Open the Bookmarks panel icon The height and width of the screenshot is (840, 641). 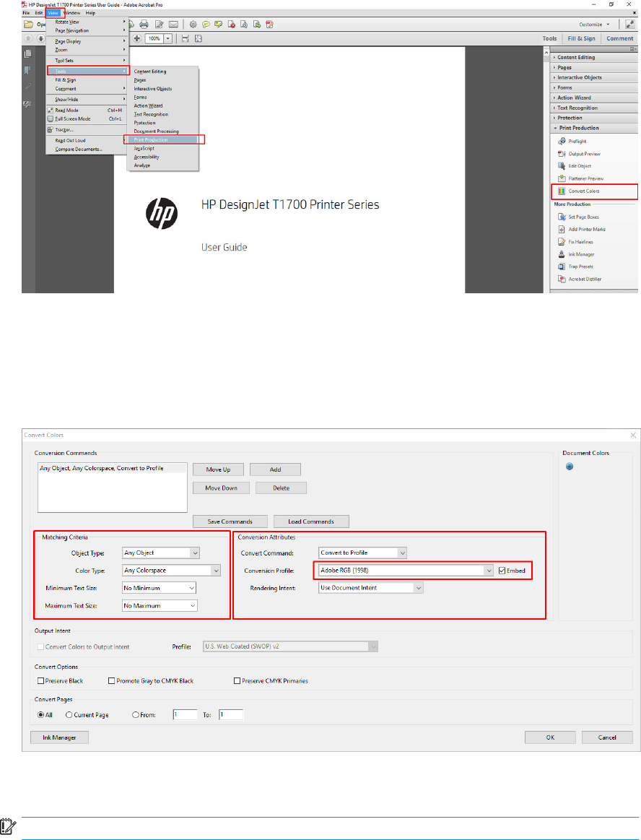[28, 70]
